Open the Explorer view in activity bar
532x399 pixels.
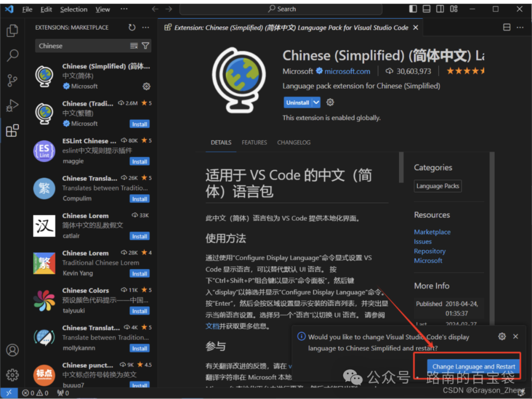[x=12, y=31]
